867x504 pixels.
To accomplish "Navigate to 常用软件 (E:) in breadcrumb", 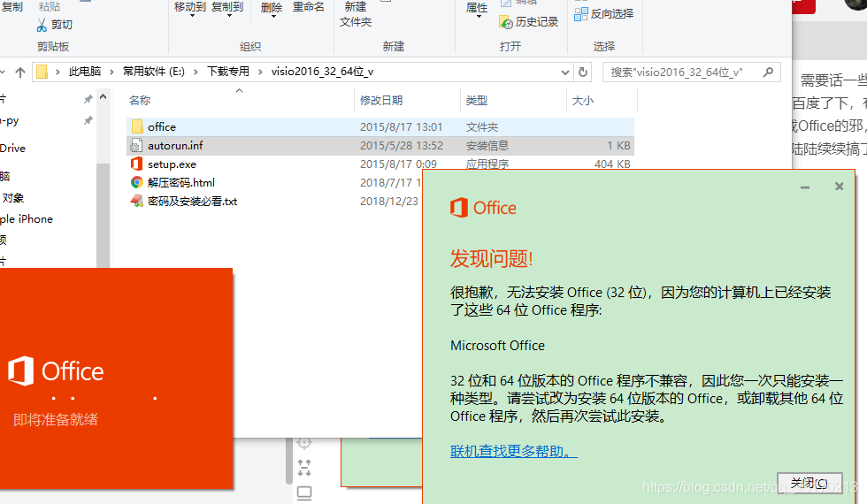I will (x=154, y=72).
